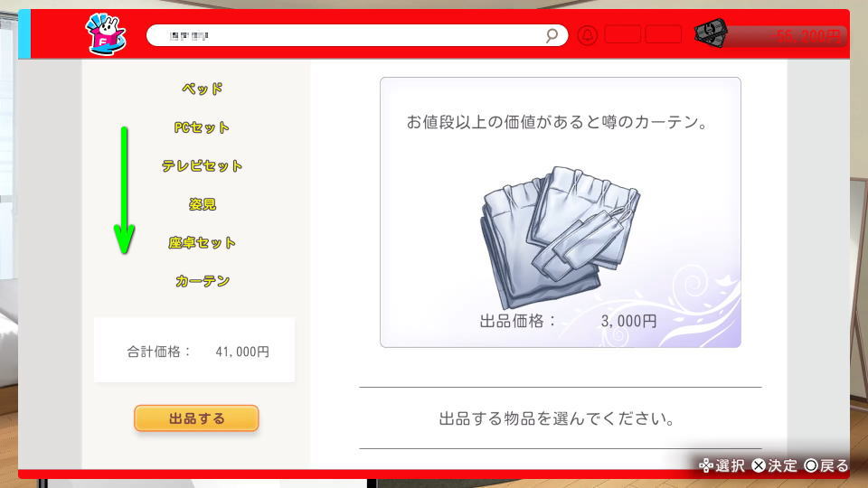
Task: Select カーテン in the item list
Action: click(x=203, y=281)
